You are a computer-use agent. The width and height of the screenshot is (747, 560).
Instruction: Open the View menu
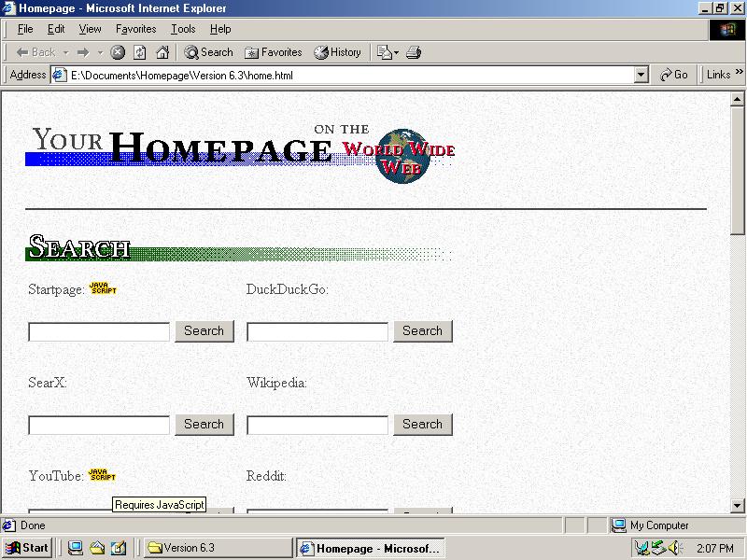click(90, 29)
